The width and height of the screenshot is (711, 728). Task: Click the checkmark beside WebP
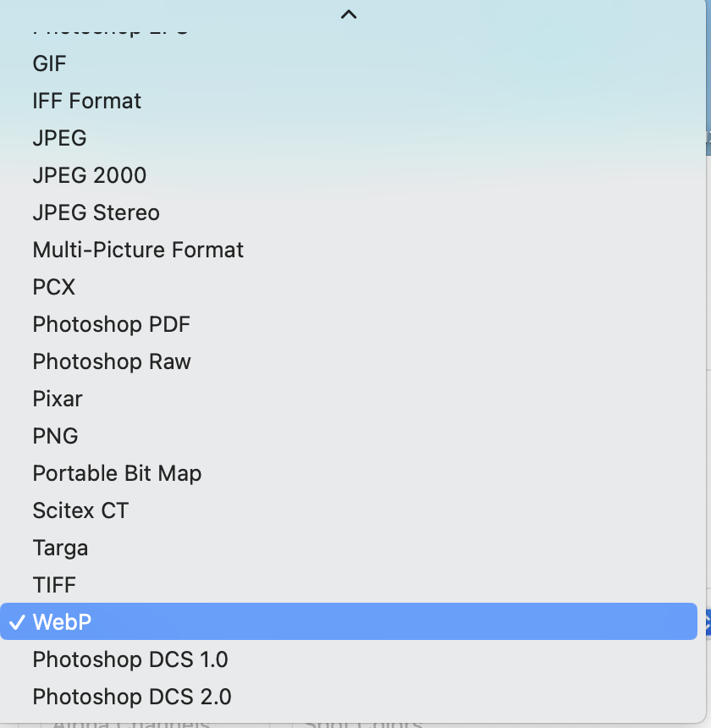pyautogui.click(x=15, y=622)
